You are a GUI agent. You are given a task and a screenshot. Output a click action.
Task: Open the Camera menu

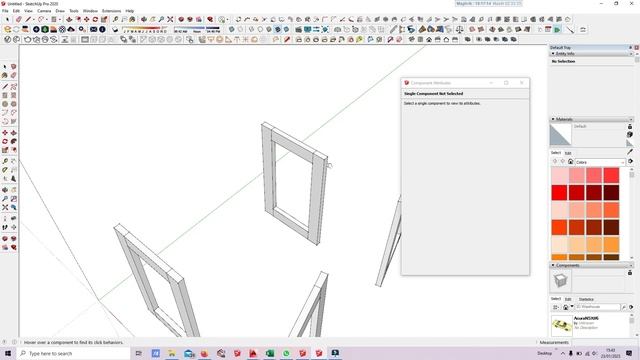click(44, 11)
